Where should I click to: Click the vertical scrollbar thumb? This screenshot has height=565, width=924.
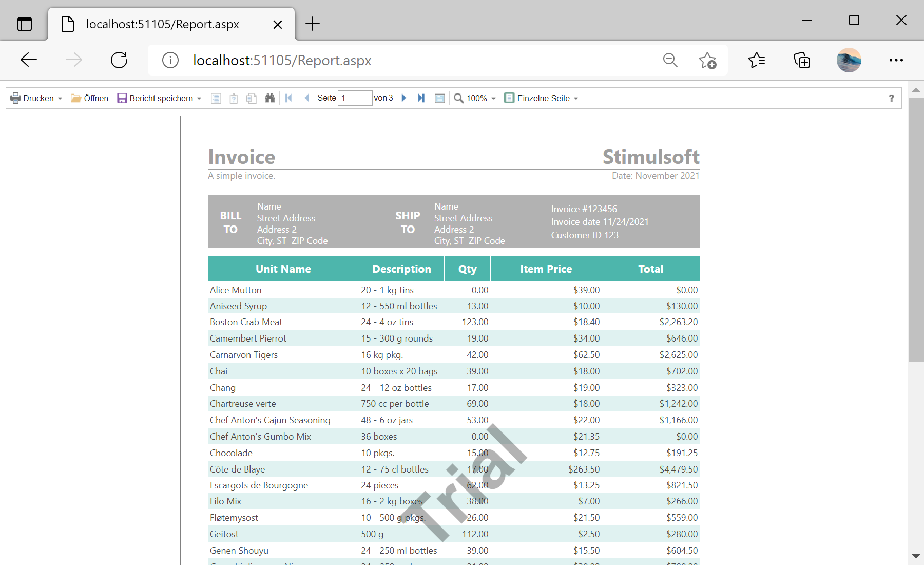click(916, 230)
